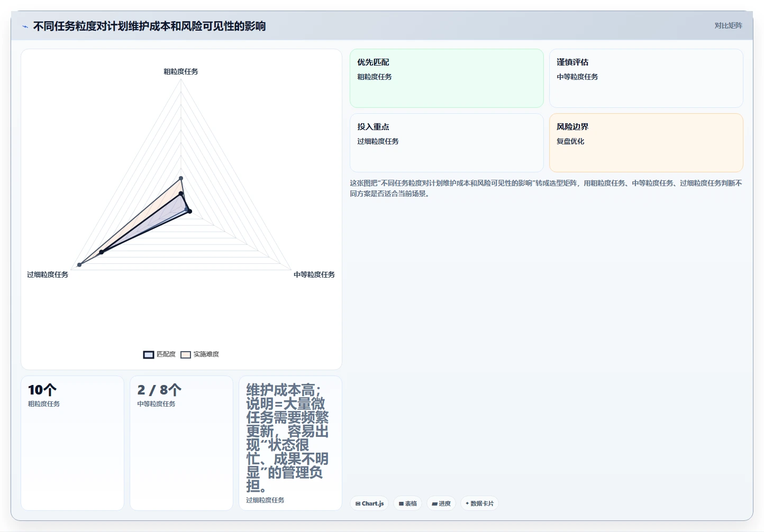Image resolution: width=764 pixels, height=532 pixels.
Task: Click 粗粒度任务 label under 10个
Action: (x=44, y=404)
